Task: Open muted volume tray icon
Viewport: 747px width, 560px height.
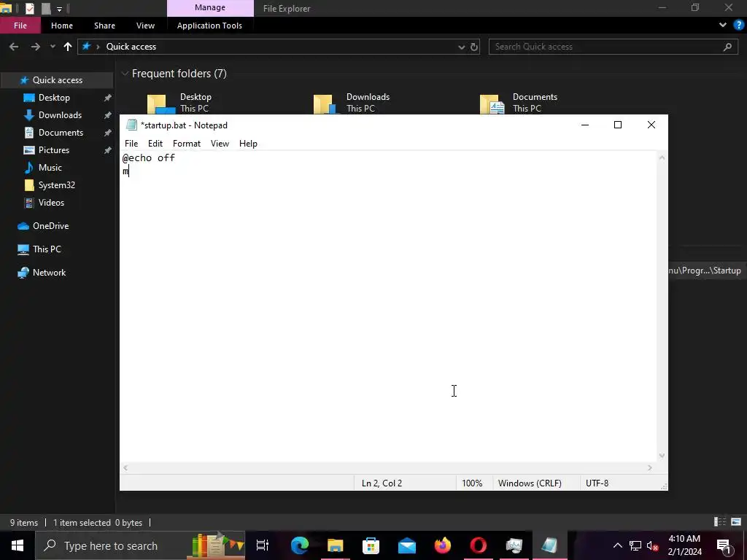Action: [653, 545]
